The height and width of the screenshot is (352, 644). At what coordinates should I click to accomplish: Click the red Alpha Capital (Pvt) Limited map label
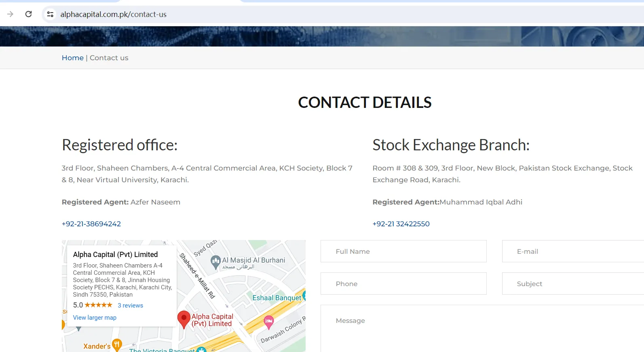212,320
